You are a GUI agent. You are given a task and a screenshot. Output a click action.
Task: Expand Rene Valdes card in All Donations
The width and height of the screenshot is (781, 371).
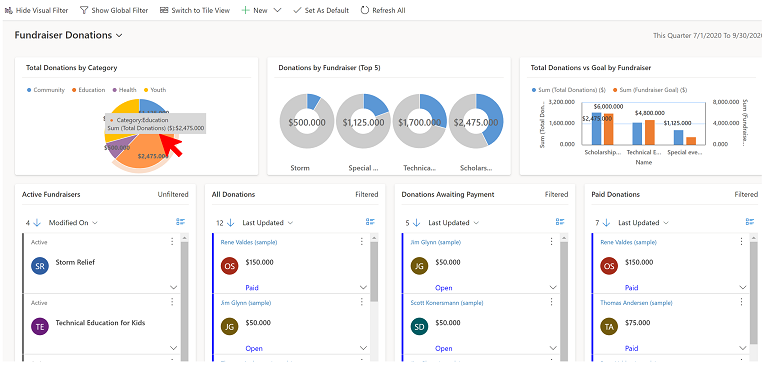click(364, 287)
